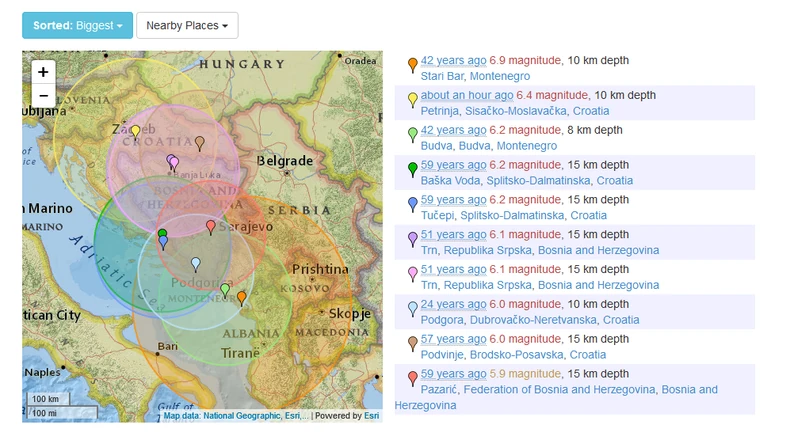Open Petrinja, Sisačko-Moslavačka, Croatia link

pos(515,111)
